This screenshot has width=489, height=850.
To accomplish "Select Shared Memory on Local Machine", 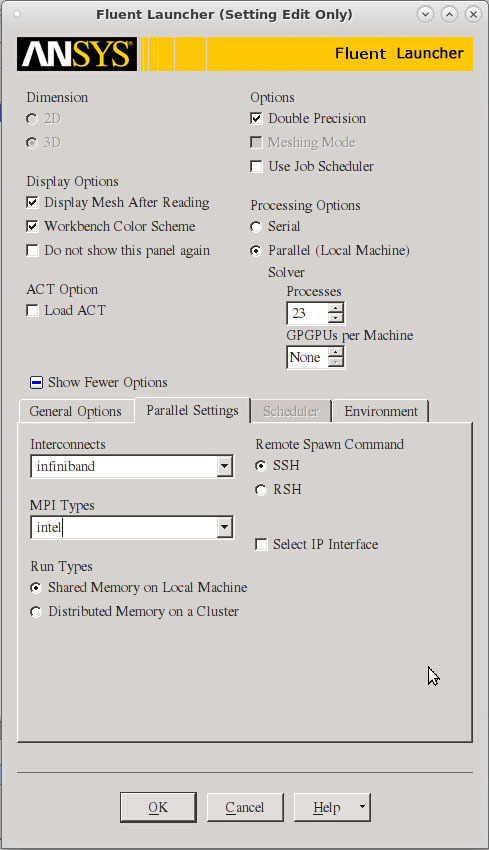I will point(36,588).
